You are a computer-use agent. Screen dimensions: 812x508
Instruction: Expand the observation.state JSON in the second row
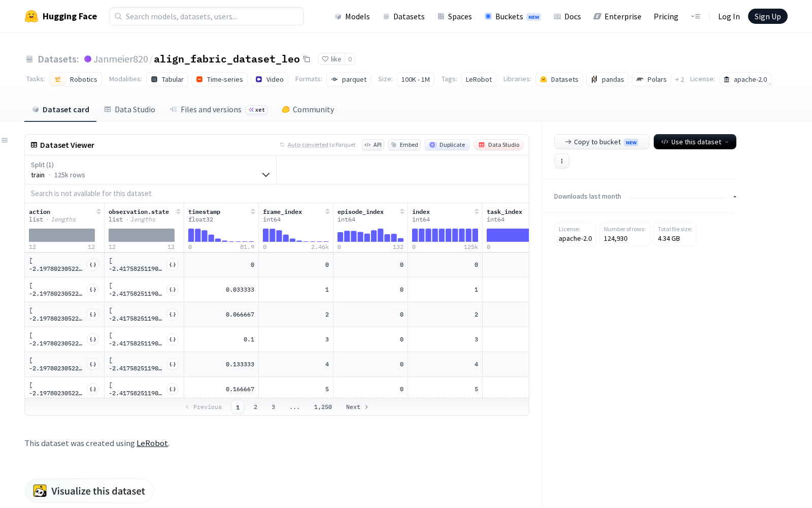click(173, 290)
